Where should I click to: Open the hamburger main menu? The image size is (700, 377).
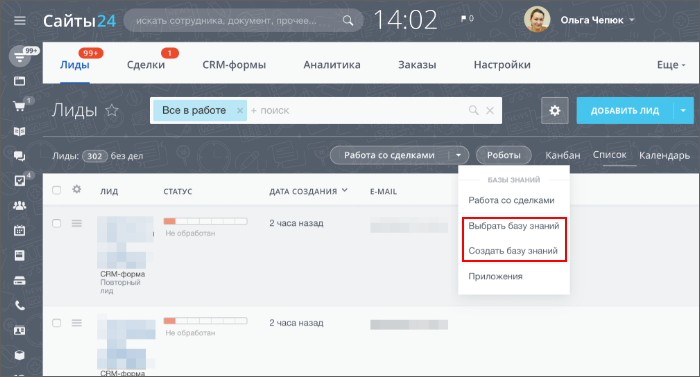coord(20,21)
